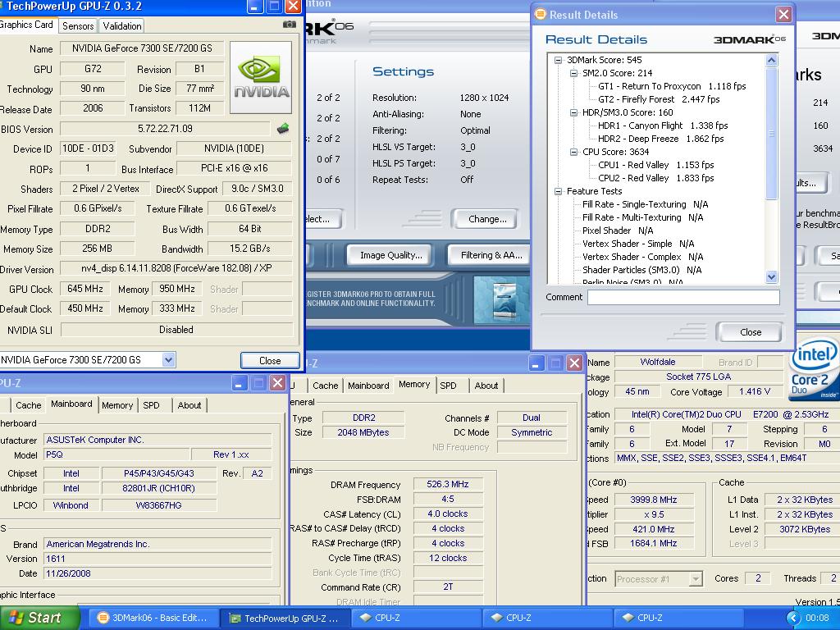The width and height of the screenshot is (840, 630).
Task: Click Close in Result Details dialog
Action: [750, 332]
